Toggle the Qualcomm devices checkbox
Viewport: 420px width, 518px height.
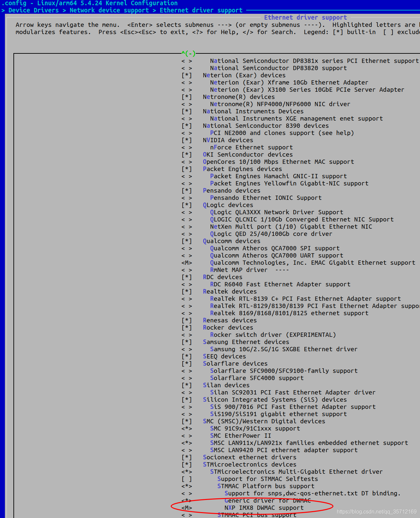pos(187,241)
